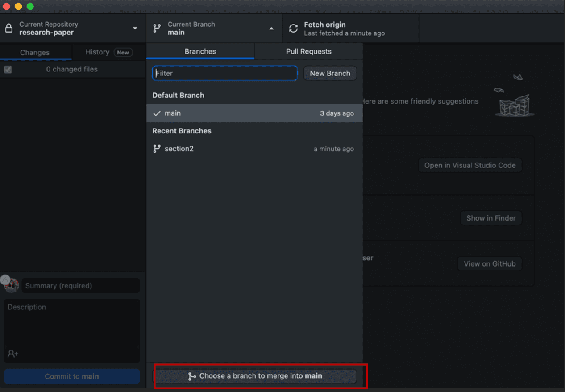Click Fetch origin button
This screenshot has height=392, width=565.
pos(351,29)
